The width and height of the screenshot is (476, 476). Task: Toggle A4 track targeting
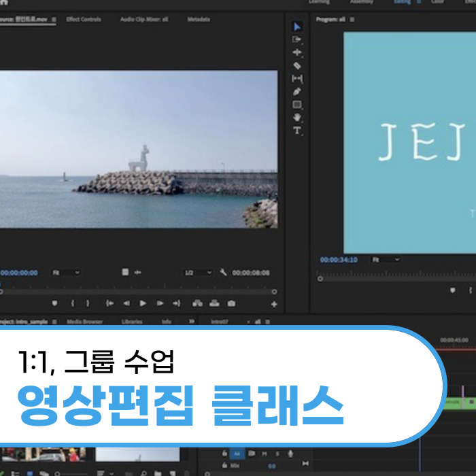point(237,454)
